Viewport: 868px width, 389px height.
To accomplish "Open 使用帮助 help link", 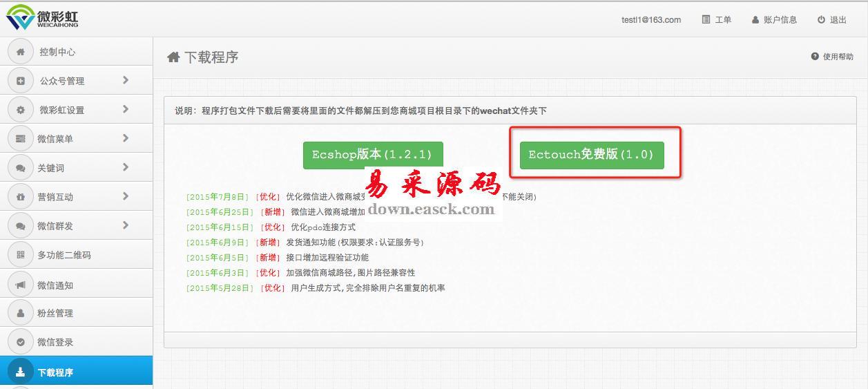I will (832, 57).
